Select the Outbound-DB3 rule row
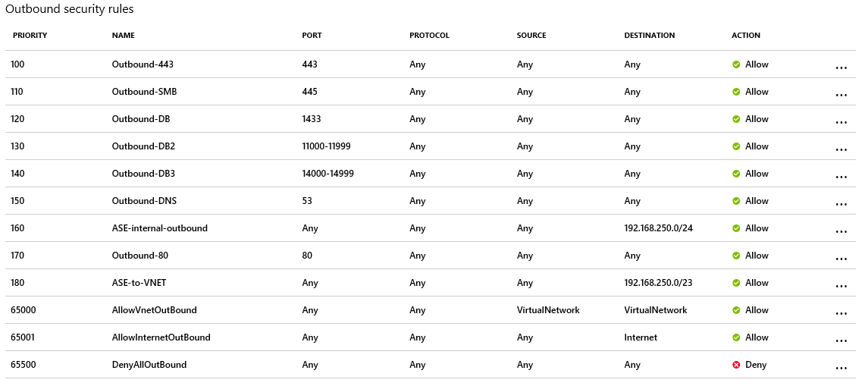This screenshot has height=386, width=868. (x=143, y=174)
